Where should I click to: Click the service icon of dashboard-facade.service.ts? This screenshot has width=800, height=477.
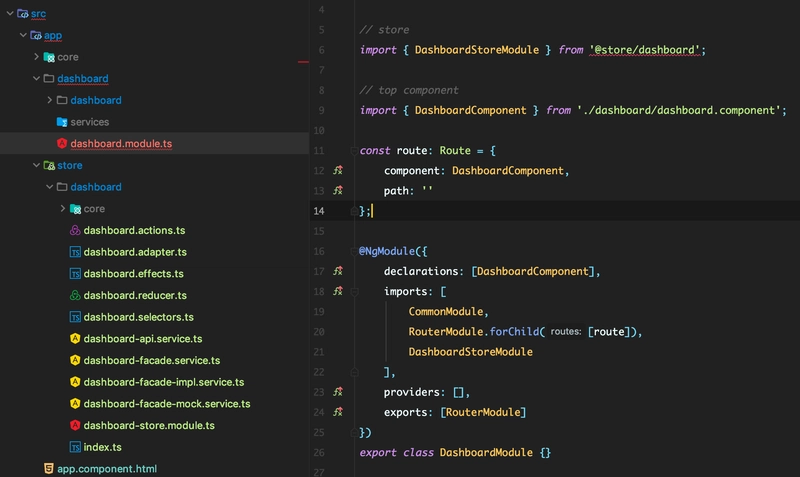click(75, 360)
